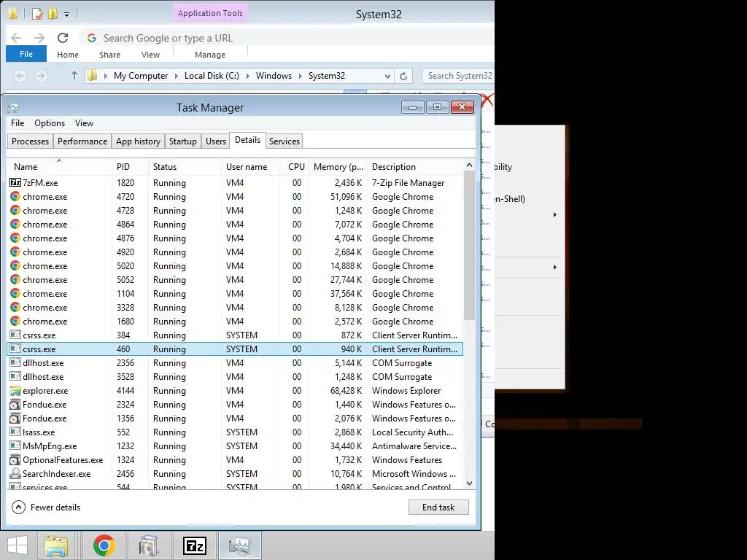Image resolution: width=747 pixels, height=560 pixels.
Task: Click the scrollbar down arrow in process list
Action: click(x=469, y=483)
